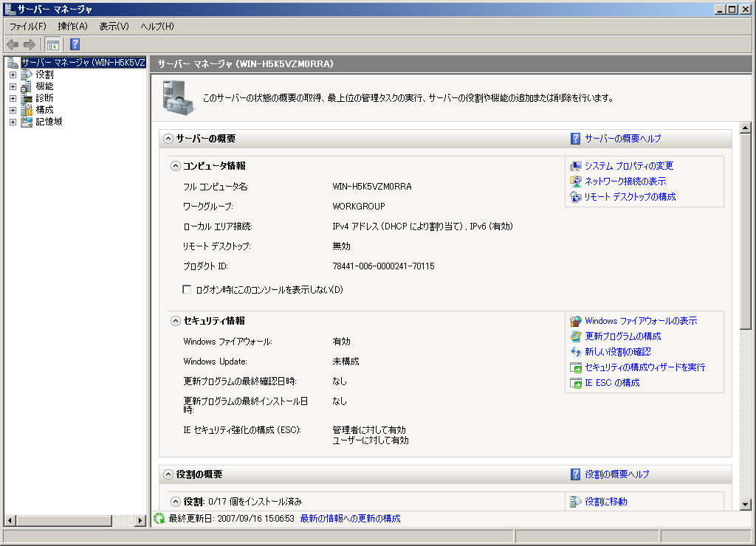
Task: Click リモート デスクトップの構成 link
Action: (629, 197)
